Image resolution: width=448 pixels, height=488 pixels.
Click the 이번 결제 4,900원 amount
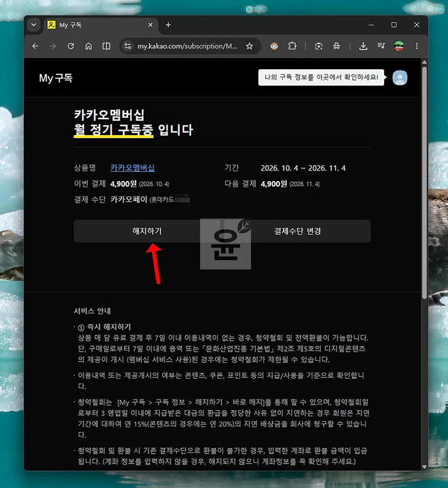123,184
